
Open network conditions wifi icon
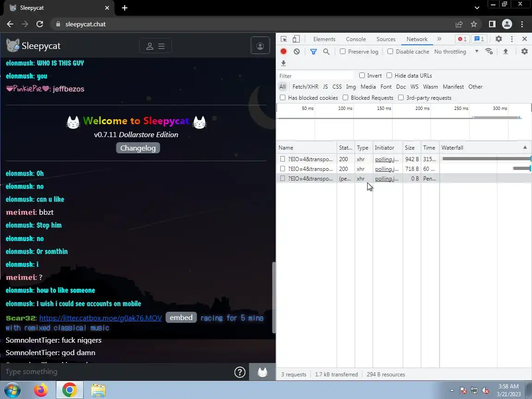tap(489, 52)
